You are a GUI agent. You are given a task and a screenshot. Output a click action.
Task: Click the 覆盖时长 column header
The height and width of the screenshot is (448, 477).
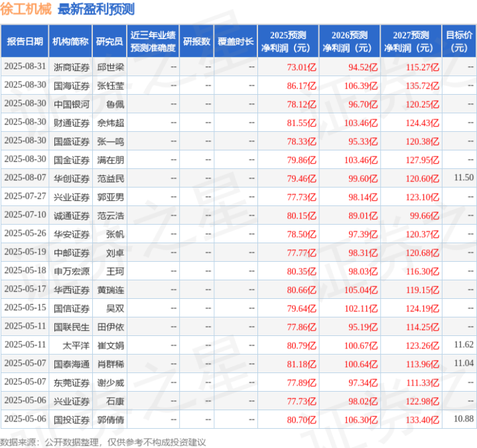pos(236,41)
